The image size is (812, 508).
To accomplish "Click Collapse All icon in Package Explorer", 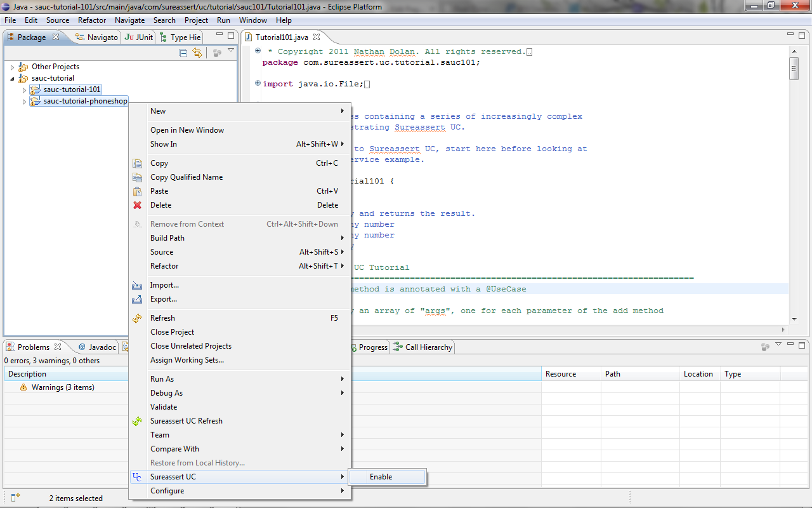I will pos(183,53).
